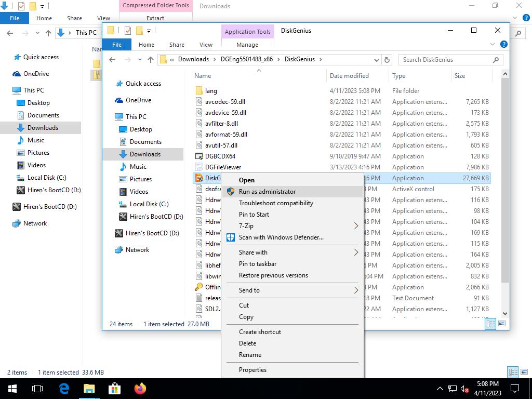Open Microsoft Store from taskbar

(114, 389)
